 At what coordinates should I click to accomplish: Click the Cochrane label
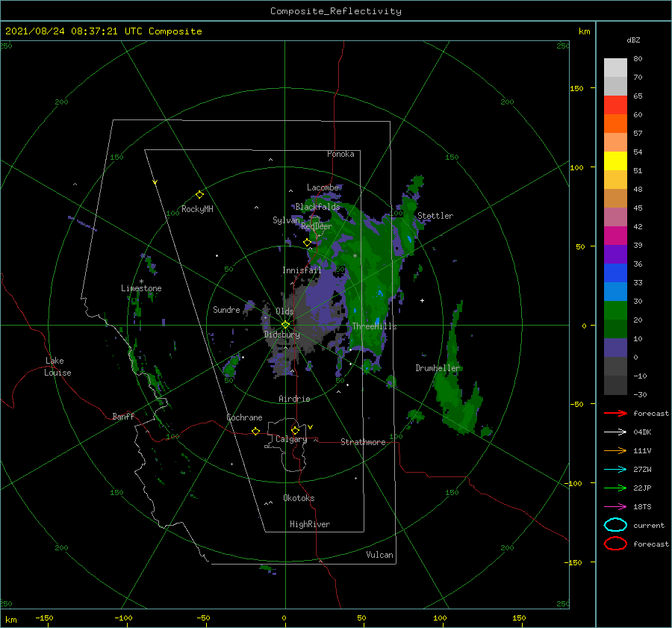[244, 417]
